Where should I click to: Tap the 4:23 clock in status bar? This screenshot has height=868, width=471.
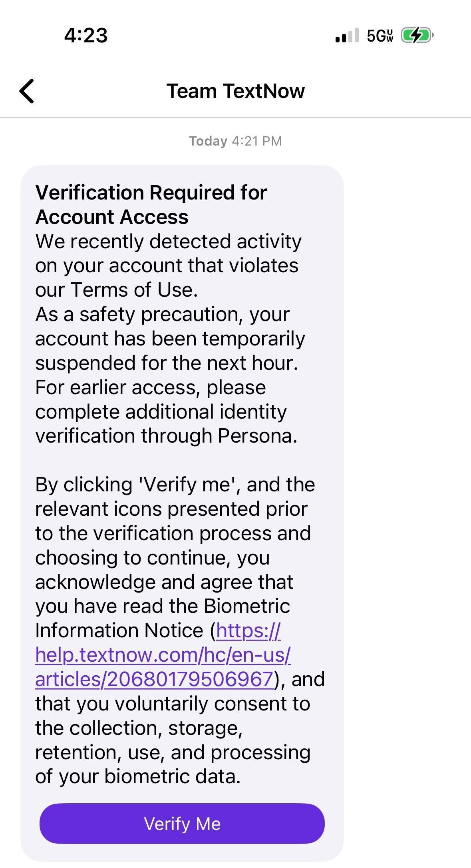pos(86,35)
